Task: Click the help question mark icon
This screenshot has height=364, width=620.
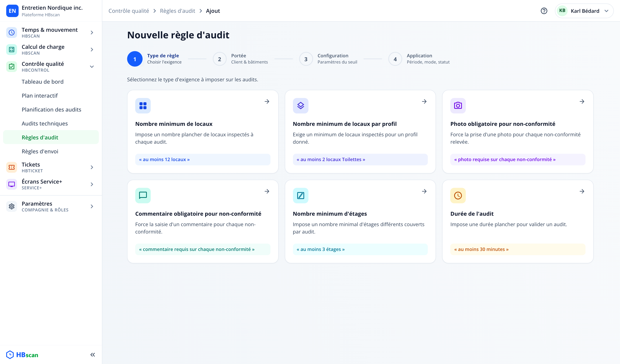Action: 544,11
